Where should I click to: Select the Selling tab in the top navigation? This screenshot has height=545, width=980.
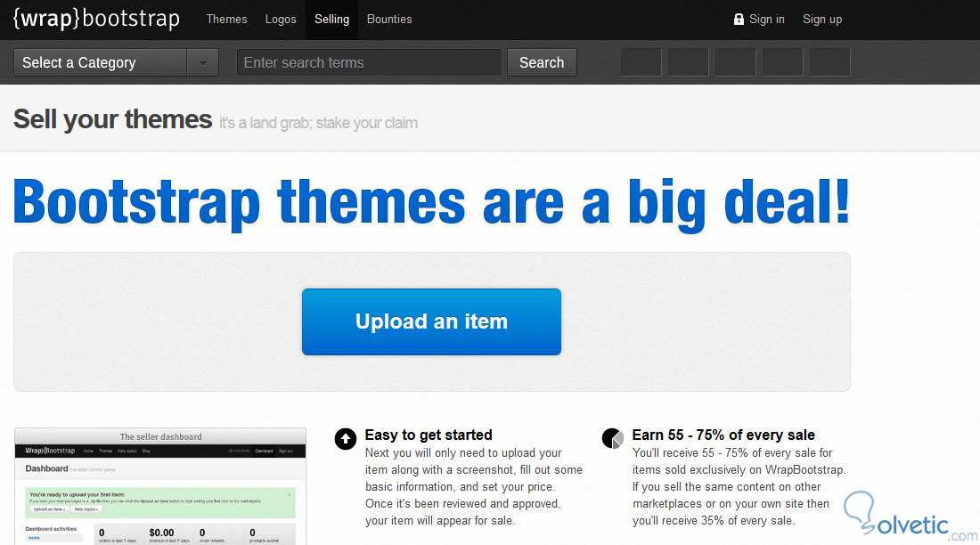tap(332, 20)
